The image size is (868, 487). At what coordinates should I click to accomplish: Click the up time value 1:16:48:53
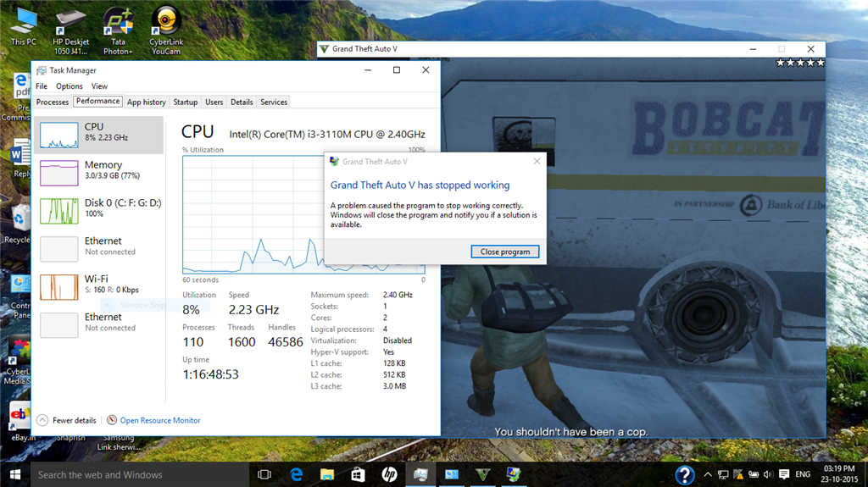click(x=211, y=374)
